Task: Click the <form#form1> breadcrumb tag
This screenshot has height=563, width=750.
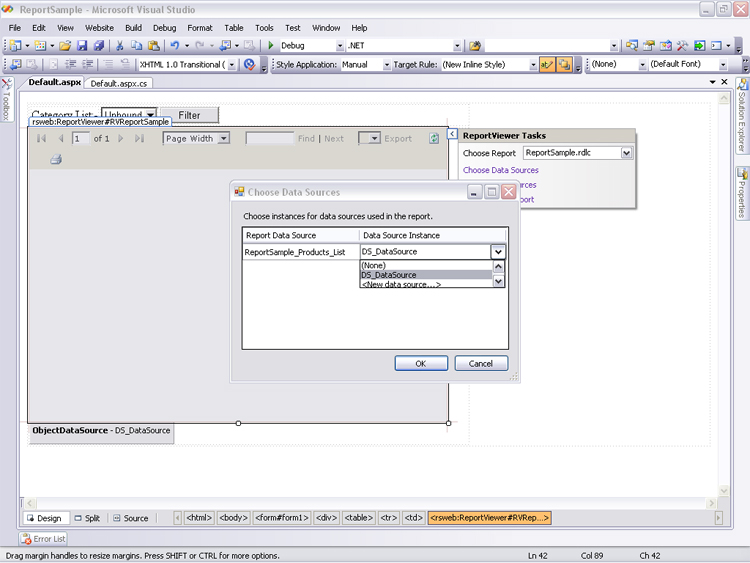Action: (282, 518)
